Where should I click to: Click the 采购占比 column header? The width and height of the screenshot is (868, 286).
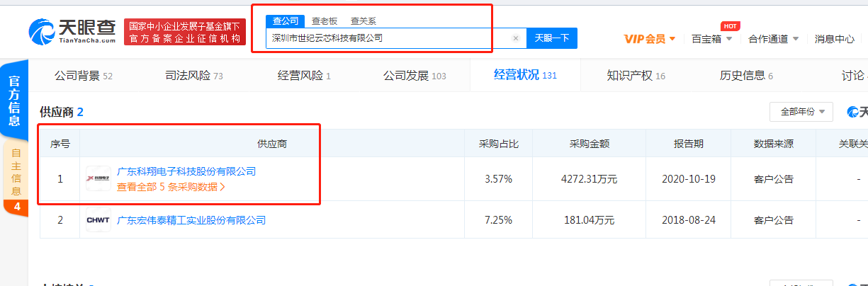point(499,144)
